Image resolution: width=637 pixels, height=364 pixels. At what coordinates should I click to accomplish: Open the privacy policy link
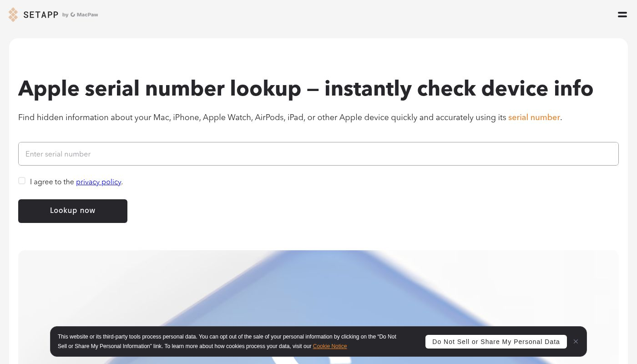click(98, 182)
